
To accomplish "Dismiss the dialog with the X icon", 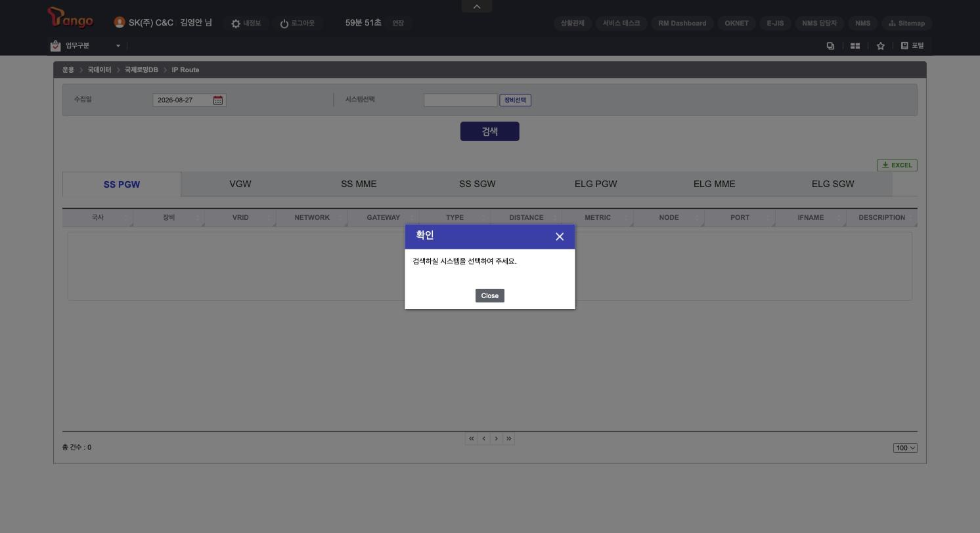I will tap(560, 237).
